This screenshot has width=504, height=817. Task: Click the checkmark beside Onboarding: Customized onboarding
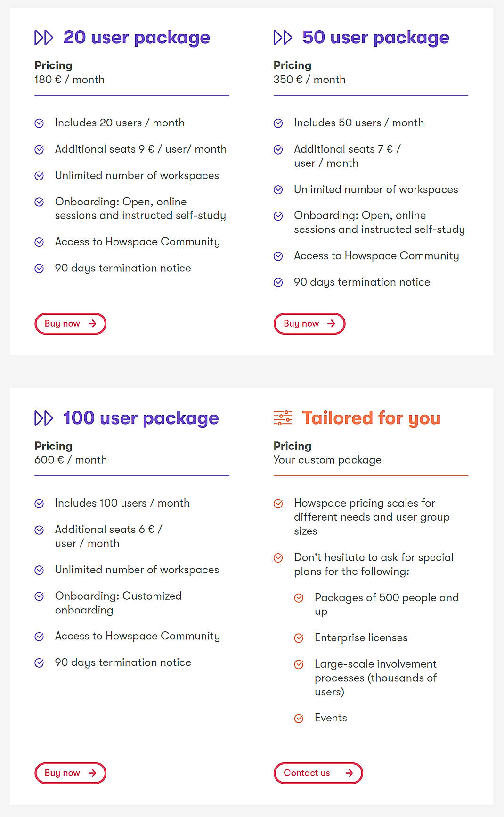pyautogui.click(x=40, y=596)
